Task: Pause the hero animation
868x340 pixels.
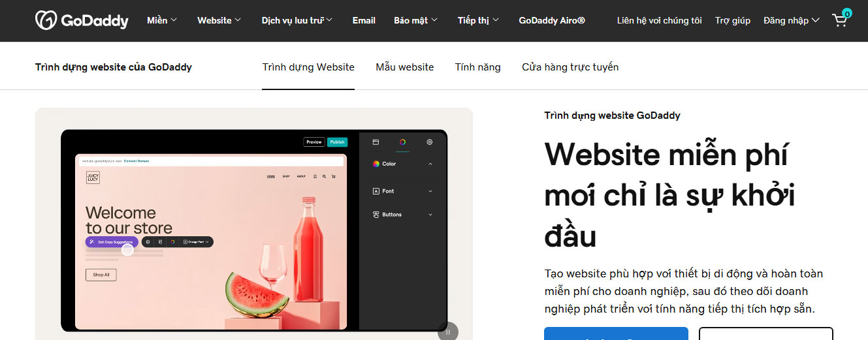Action: click(448, 332)
